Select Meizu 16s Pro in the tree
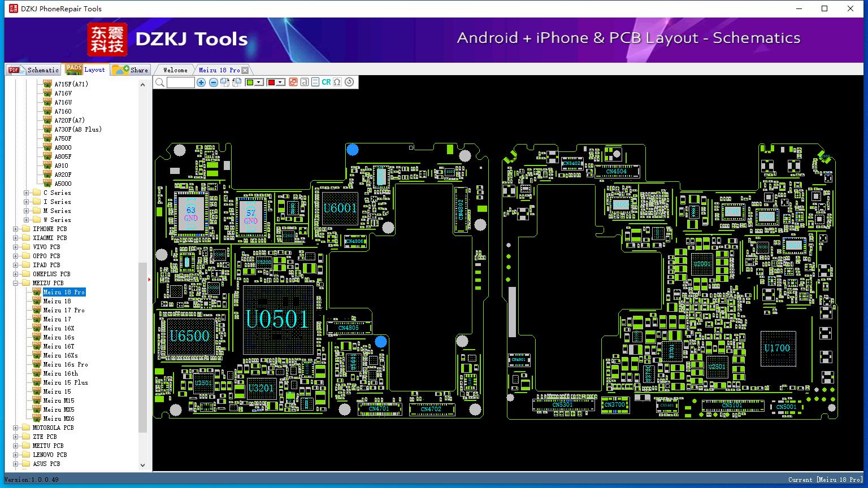 pos(66,364)
